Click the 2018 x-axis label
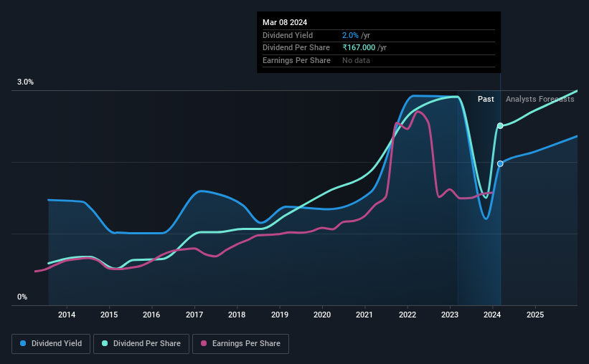The height and width of the screenshot is (364, 589). pyautogui.click(x=237, y=315)
